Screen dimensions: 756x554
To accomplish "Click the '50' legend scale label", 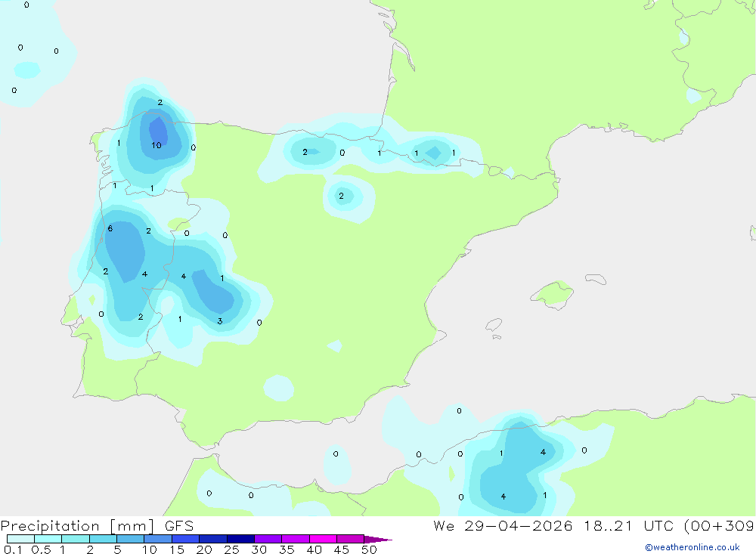I will coord(369,549).
